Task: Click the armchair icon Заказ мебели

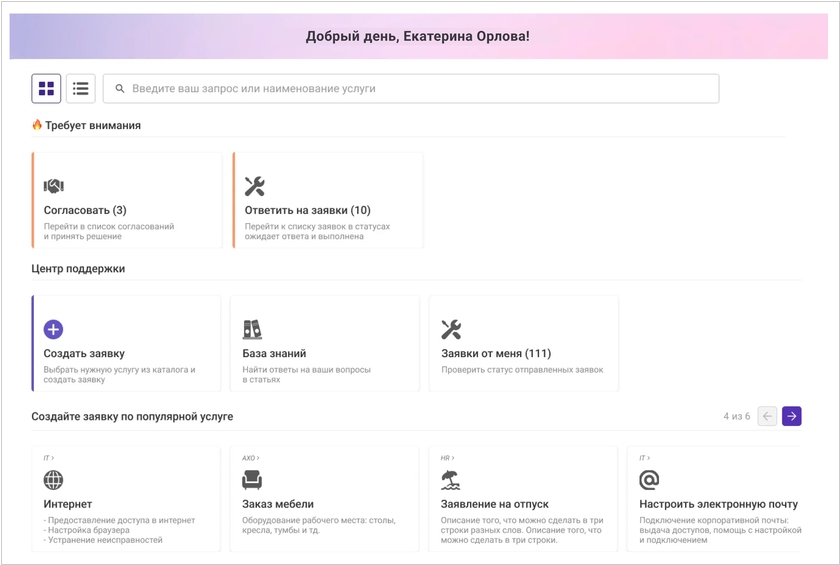Action: 252,480
